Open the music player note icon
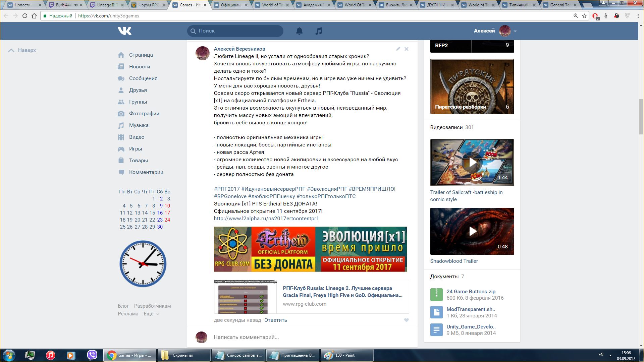This screenshot has width=644, height=362. click(x=319, y=31)
